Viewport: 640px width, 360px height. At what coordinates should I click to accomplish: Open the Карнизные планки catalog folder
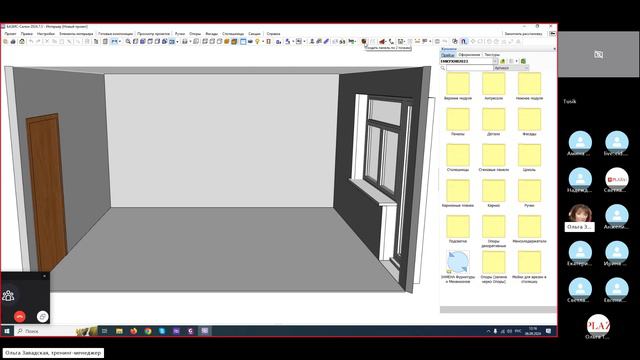[458, 193]
